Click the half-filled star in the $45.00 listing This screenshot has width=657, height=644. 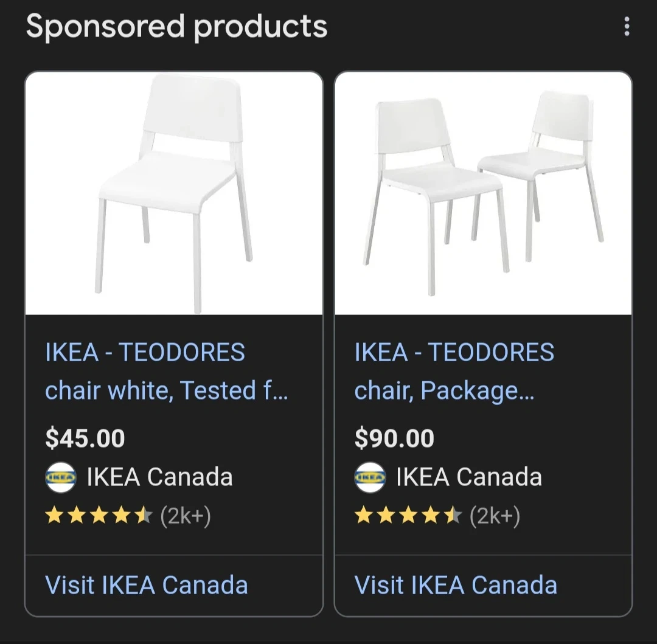144,516
